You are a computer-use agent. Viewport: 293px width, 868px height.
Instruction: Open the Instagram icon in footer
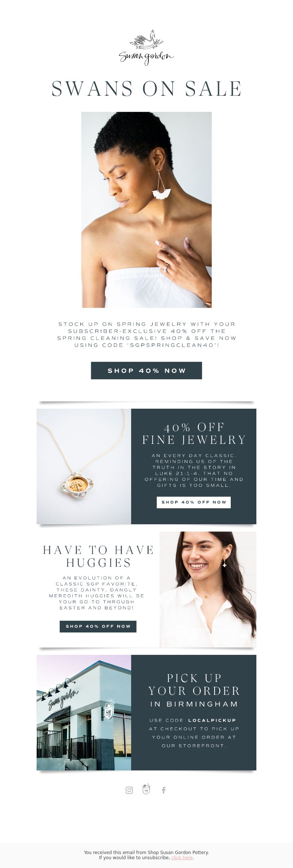coord(129,790)
